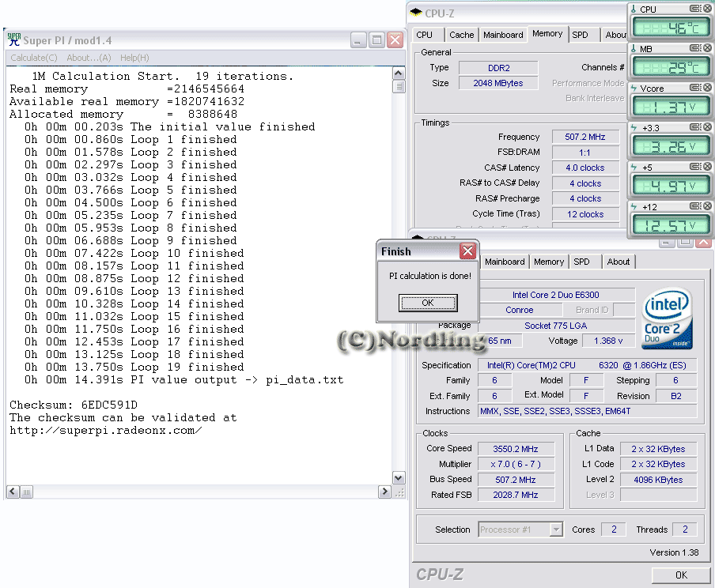The width and height of the screenshot is (715, 588).
Task: Open the About...(A) menu in Super PI
Action: click(x=89, y=58)
